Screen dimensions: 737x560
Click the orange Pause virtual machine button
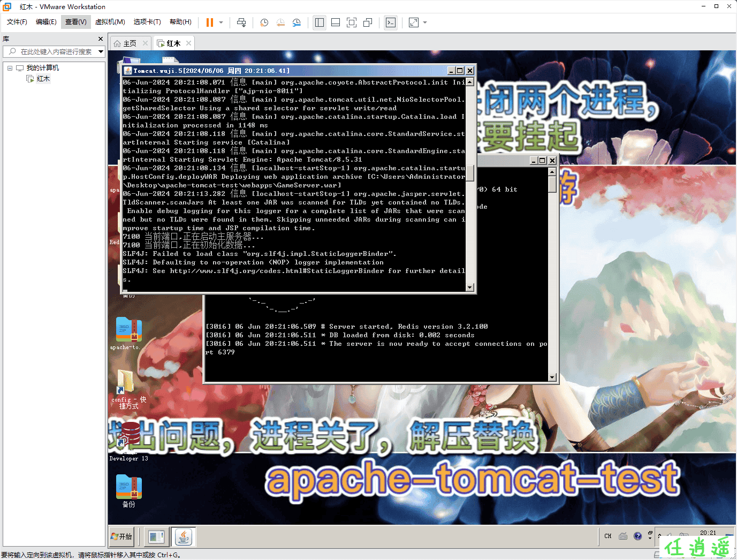point(210,22)
